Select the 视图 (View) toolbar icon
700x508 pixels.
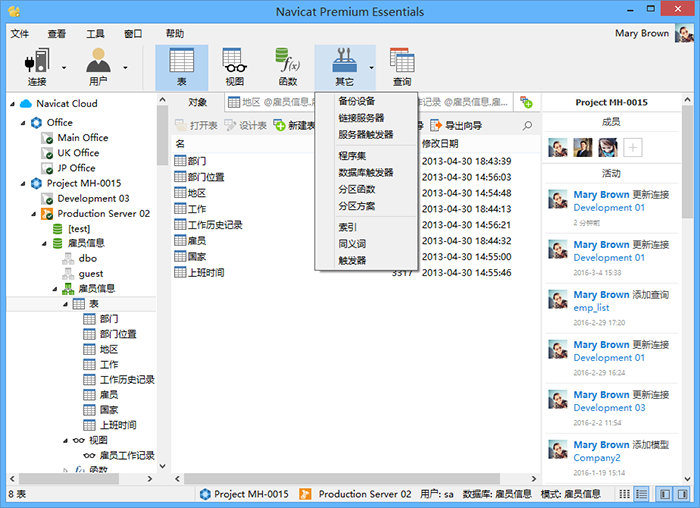click(x=235, y=68)
